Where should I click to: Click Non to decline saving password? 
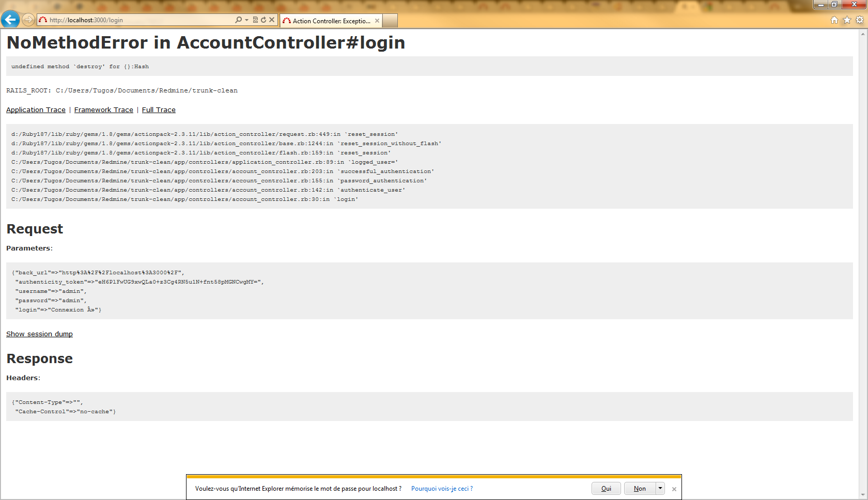[640, 489]
